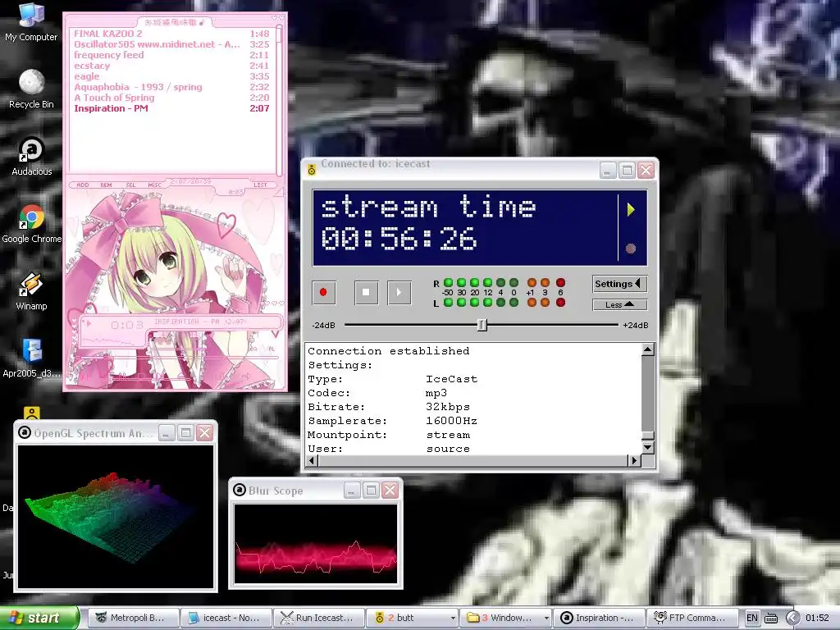Click the Mountpoint stream log line
Image resolution: width=840 pixels, height=630 pixels.
[389, 435]
